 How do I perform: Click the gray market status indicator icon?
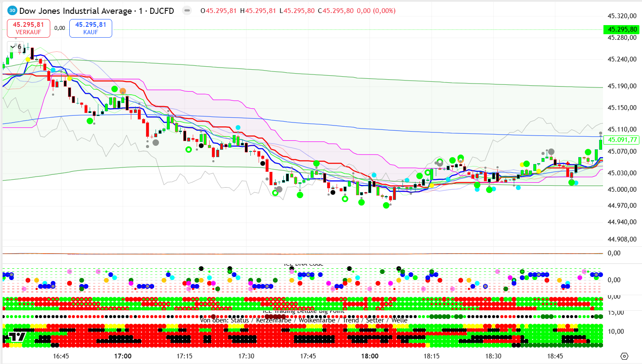click(x=187, y=11)
